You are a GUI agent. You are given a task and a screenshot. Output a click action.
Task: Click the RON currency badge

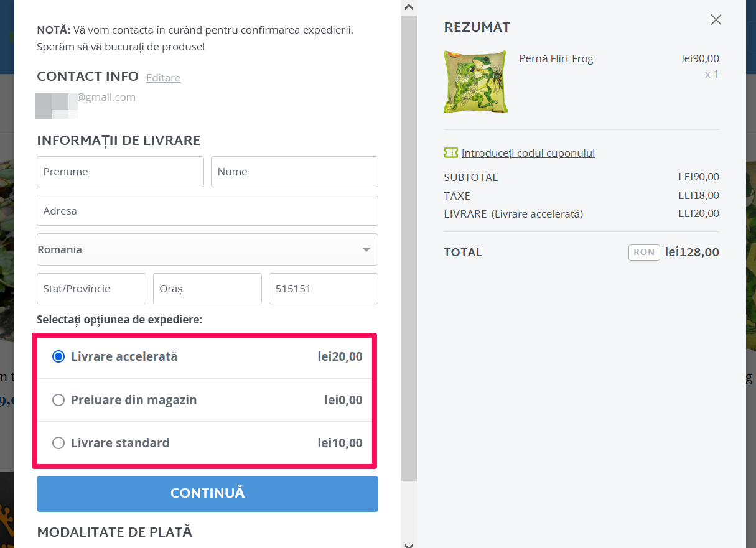[x=644, y=252]
